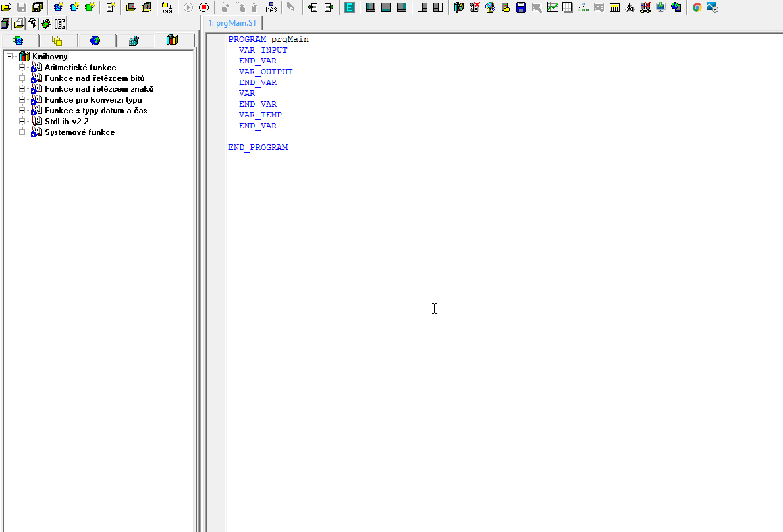Open the yellow squares panel tab

(x=57, y=41)
